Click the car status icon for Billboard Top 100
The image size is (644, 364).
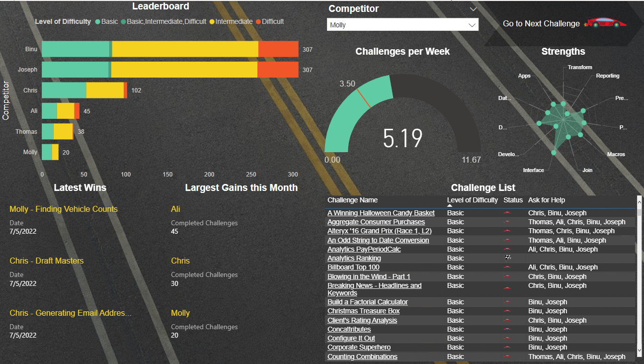pos(508,267)
